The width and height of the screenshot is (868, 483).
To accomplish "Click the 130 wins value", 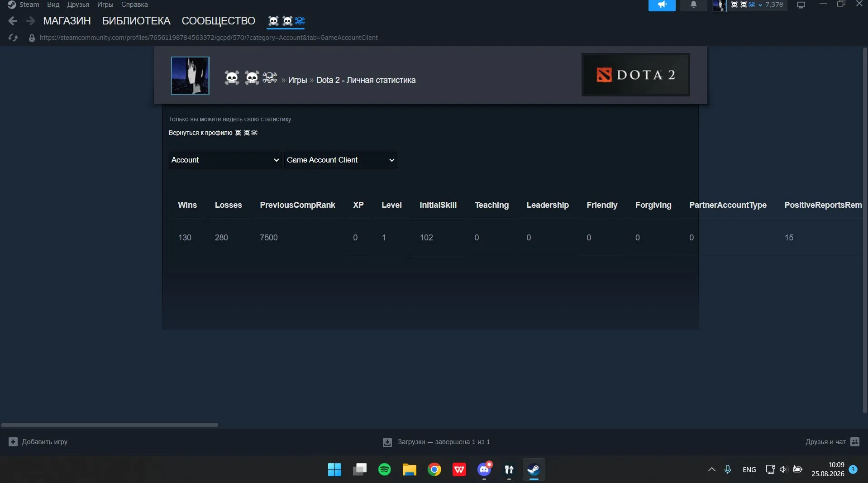I will tap(185, 238).
